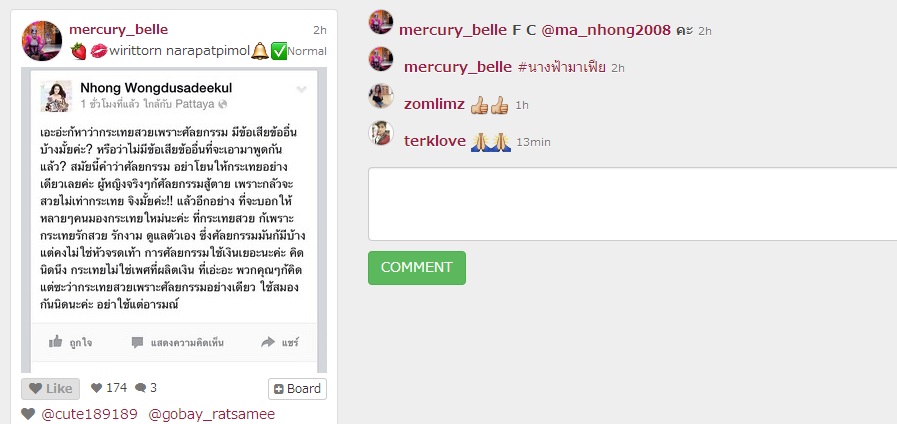Viewport: 897px width, 424px height.
Task: Expand the dropdown chevron on Nhong's Facebook post
Action: (301, 89)
